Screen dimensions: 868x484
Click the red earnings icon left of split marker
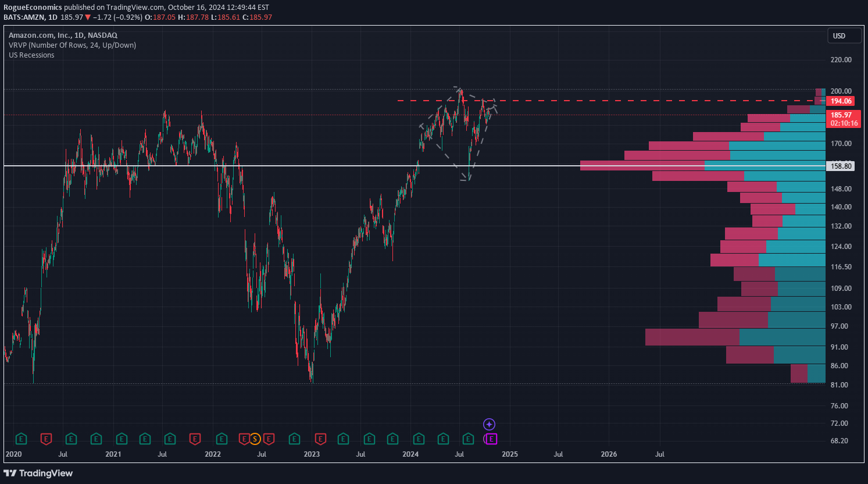(x=245, y=439)
